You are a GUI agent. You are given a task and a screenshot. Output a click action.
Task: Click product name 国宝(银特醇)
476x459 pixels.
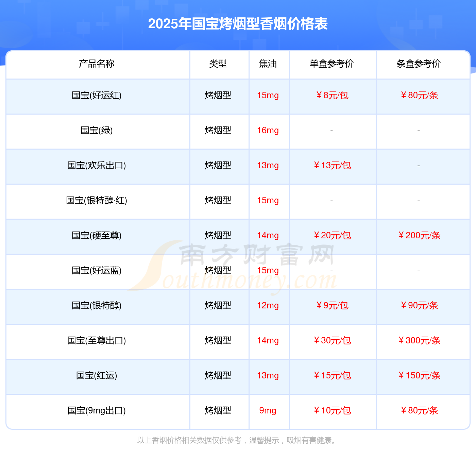97,306
